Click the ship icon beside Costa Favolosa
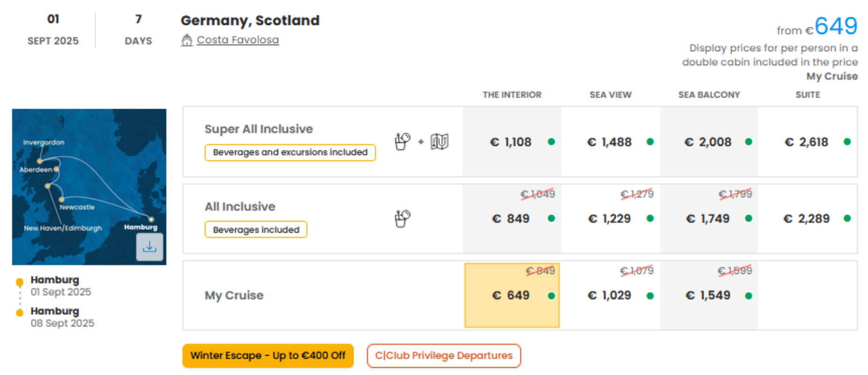Image resolution: width=868 pixels, height=375 pixels. point(187,40)
